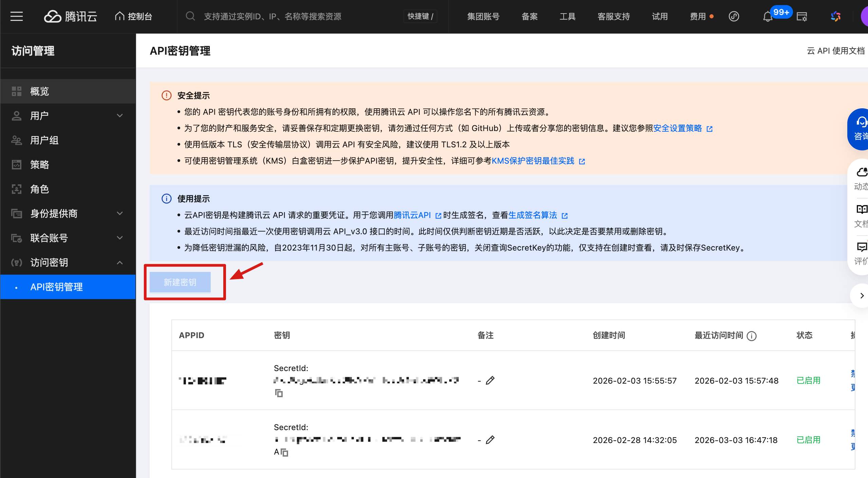Screen dimensions: 868x478
Task: Click the 评价 feedback icon on right edge
Action: pyautogui.click(x=862, y=247)
